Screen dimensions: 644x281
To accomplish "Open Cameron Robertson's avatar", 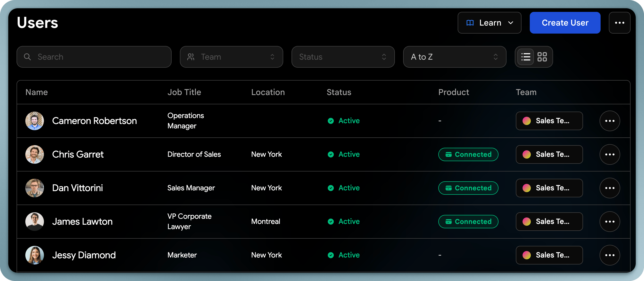I will coord(35,121).
